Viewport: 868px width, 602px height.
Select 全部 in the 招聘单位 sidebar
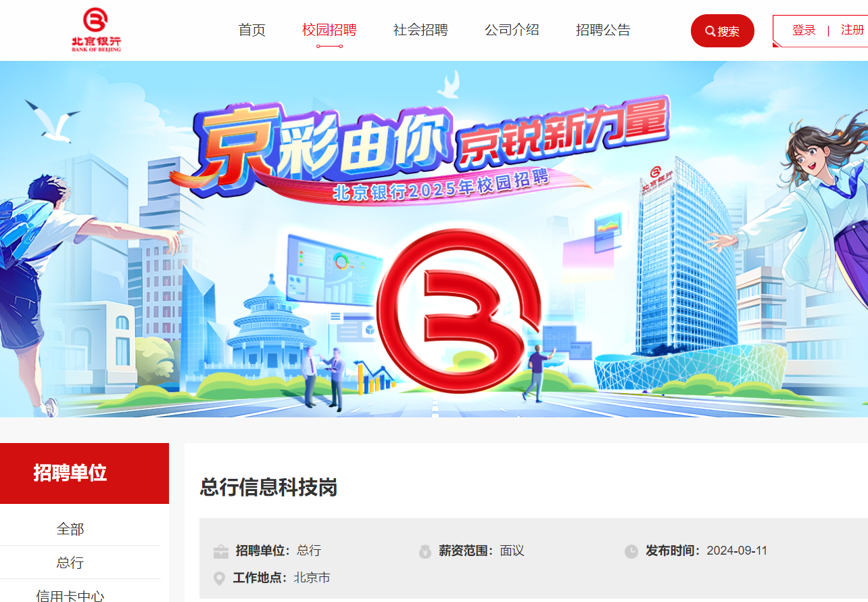coord(70,529)
